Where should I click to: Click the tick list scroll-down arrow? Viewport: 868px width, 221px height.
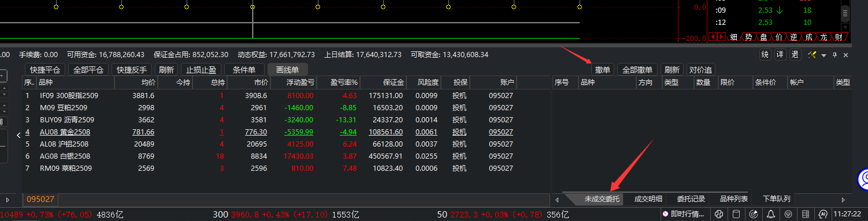[x=845, y=27]
